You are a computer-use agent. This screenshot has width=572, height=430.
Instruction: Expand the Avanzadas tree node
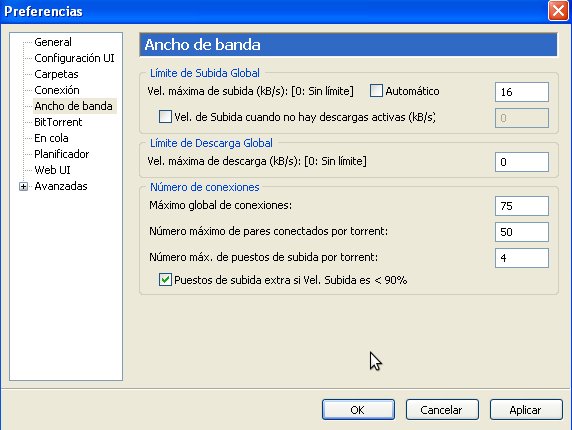click(x=23, y=186)
